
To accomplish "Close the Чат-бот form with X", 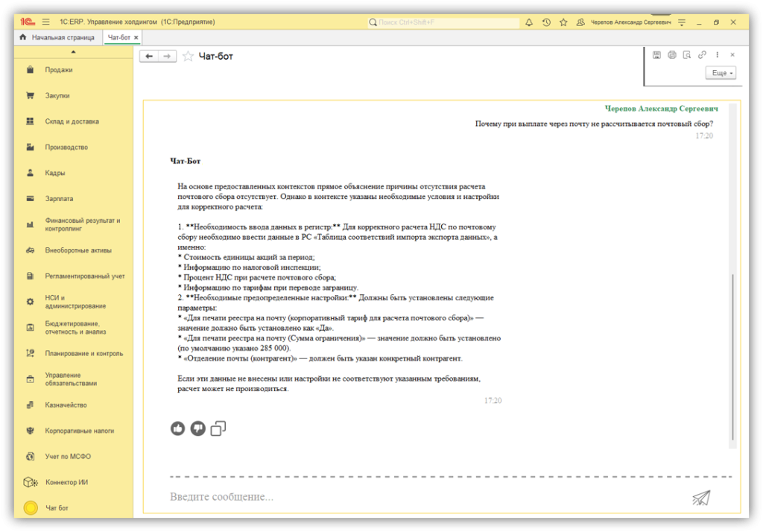I will (732, 55).
